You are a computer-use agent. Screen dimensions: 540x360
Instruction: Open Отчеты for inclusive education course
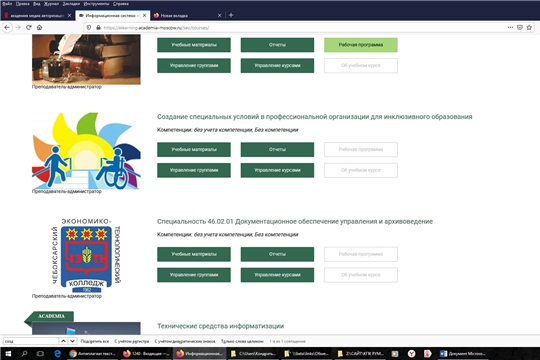tap(277, 150)
